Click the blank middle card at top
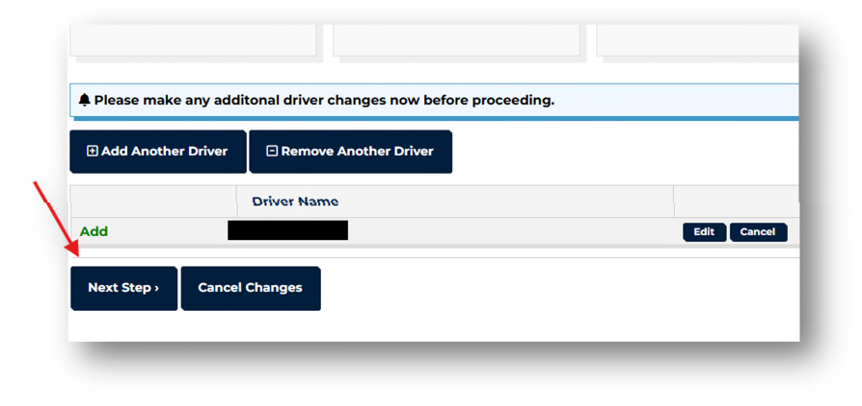The width and height of the screenshot is (862, 406). pos(456,40)
